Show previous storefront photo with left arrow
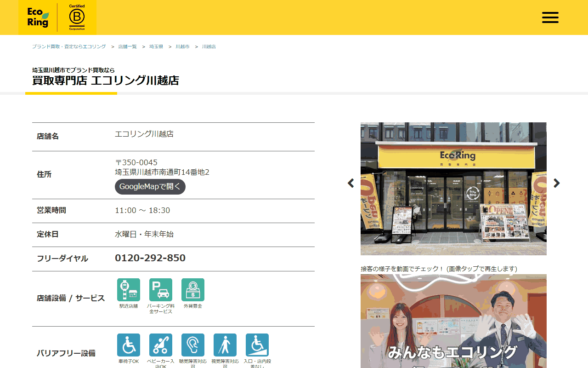The height and width of the screenshot is (368, 588). (x=351, y=183)
